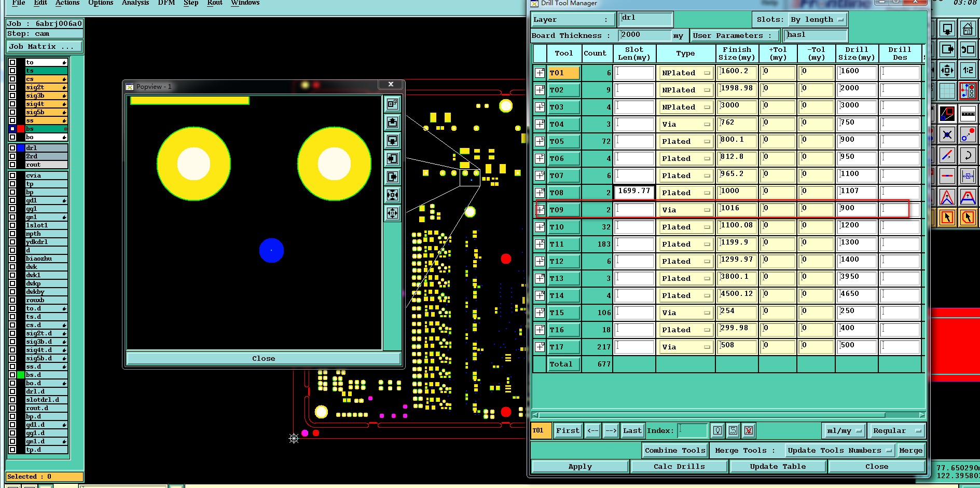Toggle checkbox for layer 'rout'

point(12,165)
